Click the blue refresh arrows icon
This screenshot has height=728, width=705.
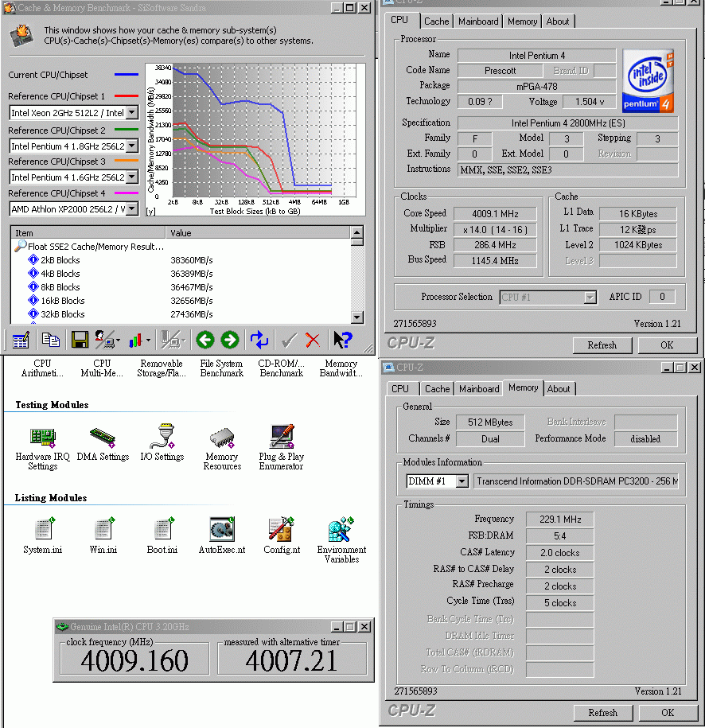click(x=259, y=341)
